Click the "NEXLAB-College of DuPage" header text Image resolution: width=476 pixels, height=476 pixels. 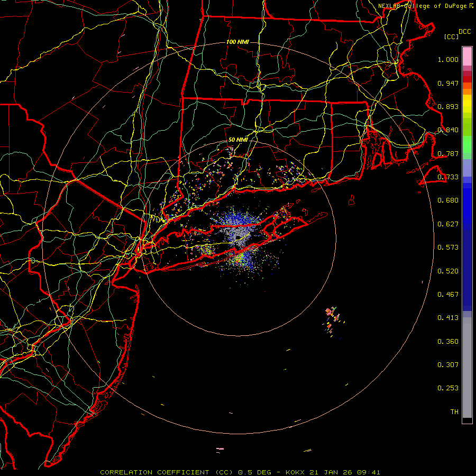[x=424, y=6]
